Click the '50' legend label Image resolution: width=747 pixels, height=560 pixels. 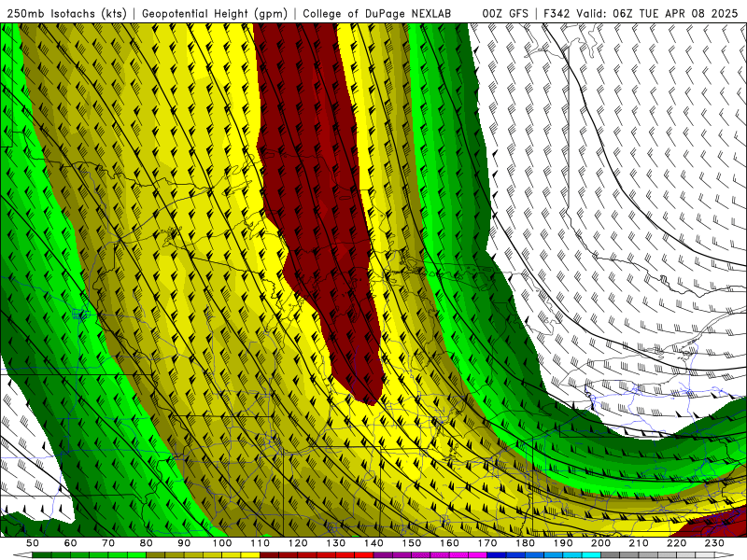32,543
